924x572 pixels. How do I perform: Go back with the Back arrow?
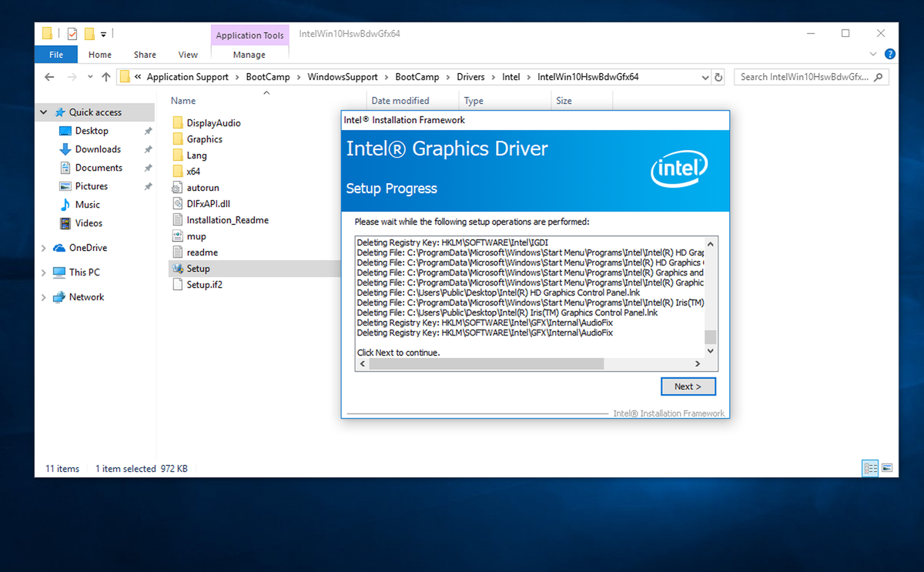(x=49, y=77)
